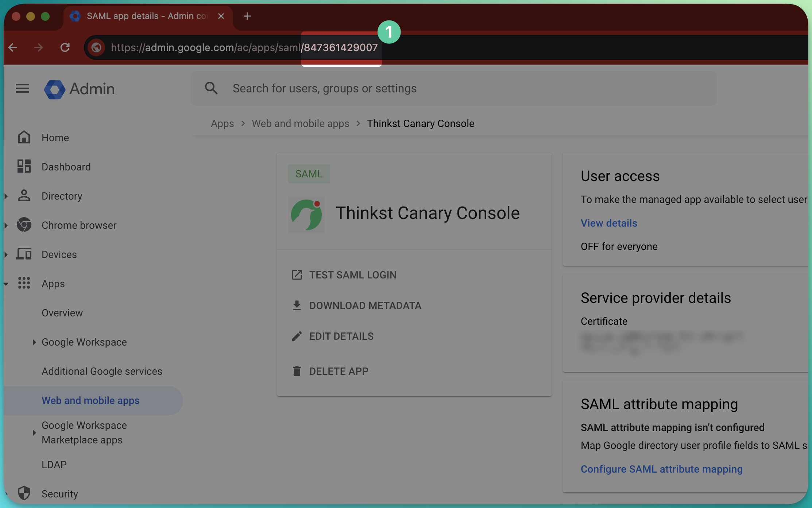The height and width of the screenshot is (508, 812).
Task: Click TEST SAML LOGIN
Action: click(x=353, y=275)
